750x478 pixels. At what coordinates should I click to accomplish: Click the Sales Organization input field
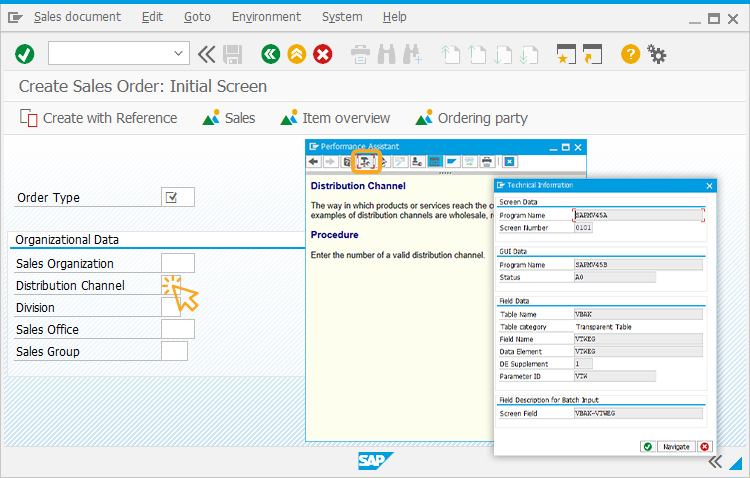click(178, 263)
